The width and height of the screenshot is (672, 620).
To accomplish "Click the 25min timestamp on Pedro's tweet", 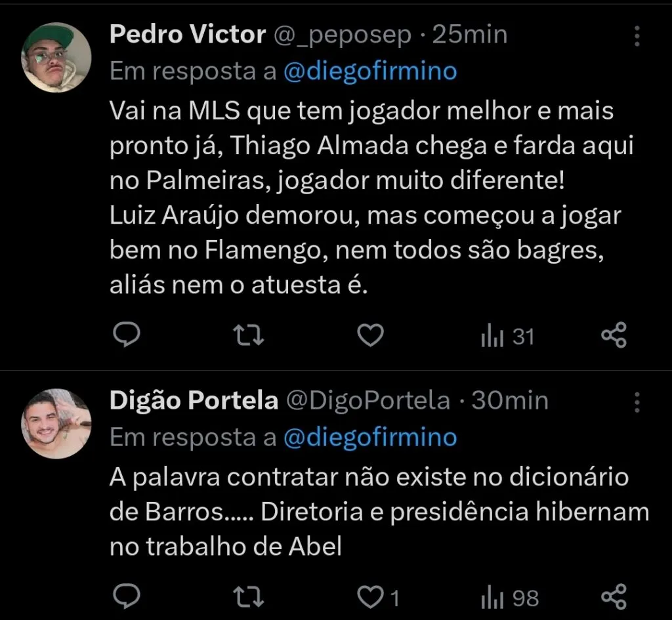I will click(x=470, y=33).
